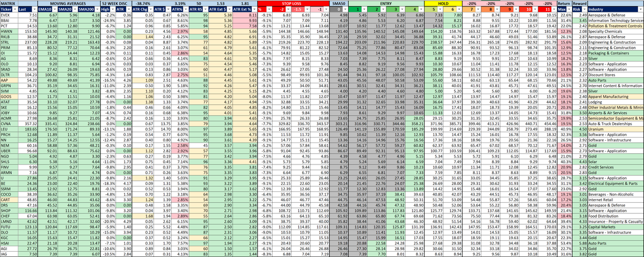Select the CART ticker cell
The height and width of the screenshot is (257, 644).
(9, 199)
